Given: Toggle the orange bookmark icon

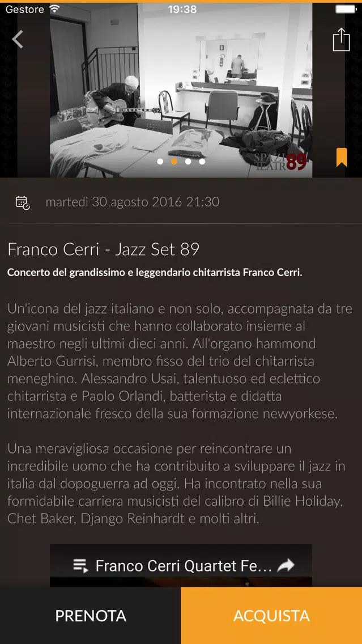Looking at the screenshot, I should [x=342, y=158].
